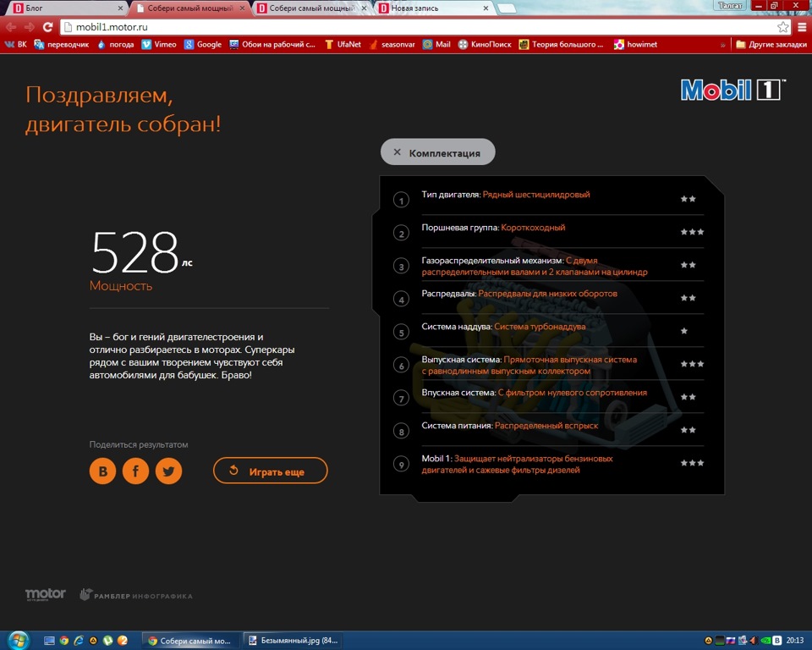The width and height of the screenshot is (812, 650).
Task: Open the КиноПоиск bookmark
Action: click(485, 45)
